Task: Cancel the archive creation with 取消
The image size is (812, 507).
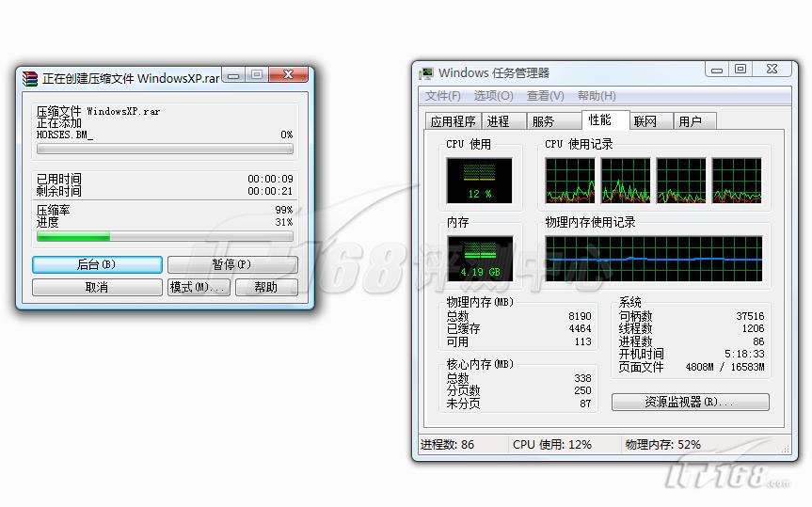Action: [97, 288]
